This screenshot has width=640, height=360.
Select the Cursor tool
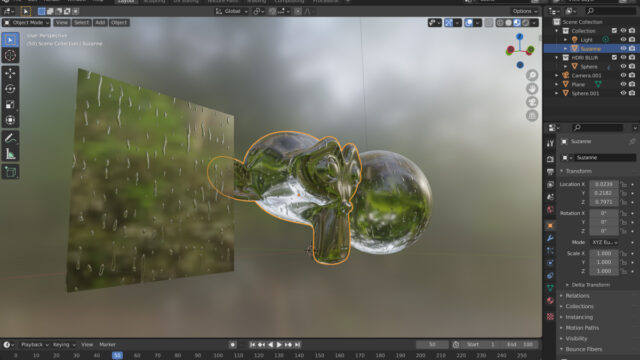(10, 56)
